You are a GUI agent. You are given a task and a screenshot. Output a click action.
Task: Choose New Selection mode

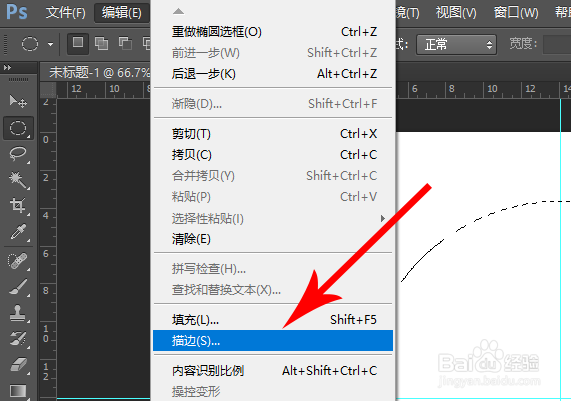(x=78, y=44)
